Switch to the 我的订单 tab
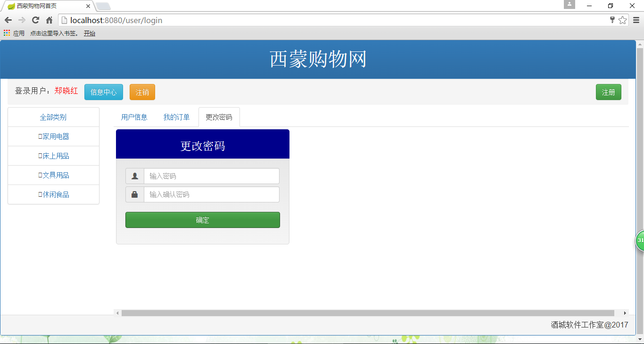644x344 pixels. coord(176,117)
